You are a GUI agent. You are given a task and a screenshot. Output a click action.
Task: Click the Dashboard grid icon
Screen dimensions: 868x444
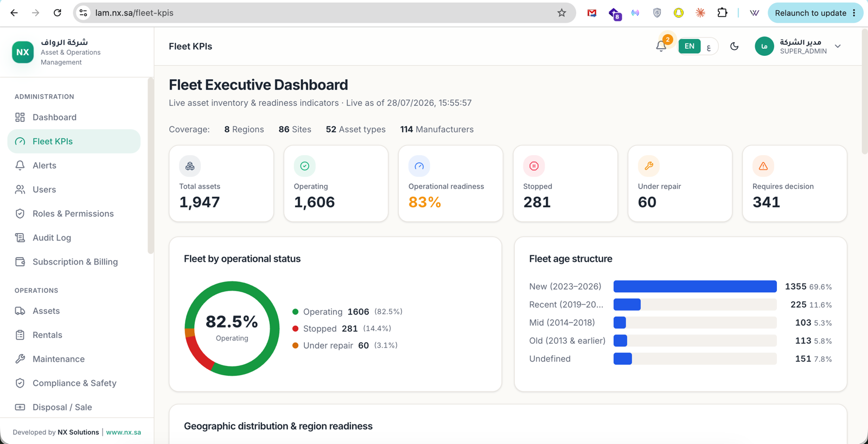(x=20, y=117)
